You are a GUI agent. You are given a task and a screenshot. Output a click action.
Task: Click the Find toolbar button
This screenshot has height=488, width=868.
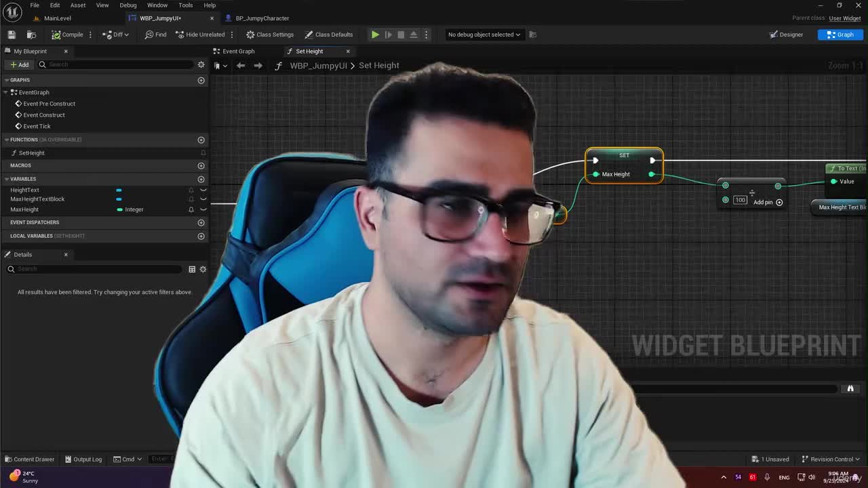pyautogui.click(x=155, y=35)
